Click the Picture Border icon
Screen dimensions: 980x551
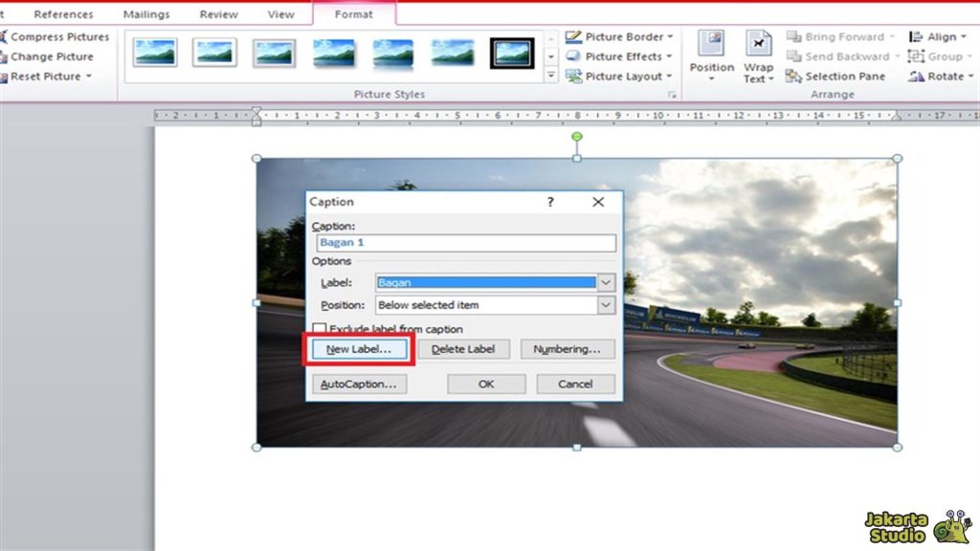pos(573,36)
